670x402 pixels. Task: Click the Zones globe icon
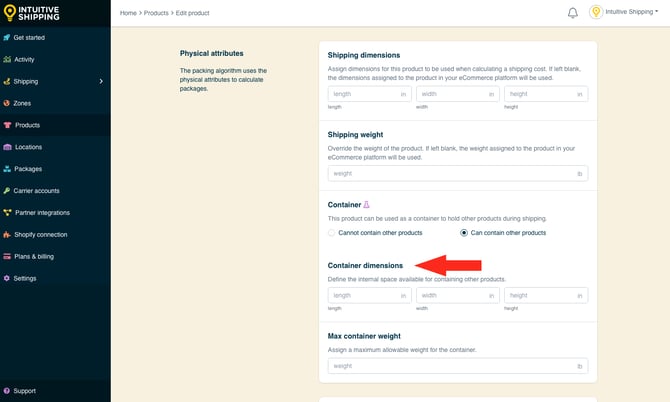click(7, 103)
